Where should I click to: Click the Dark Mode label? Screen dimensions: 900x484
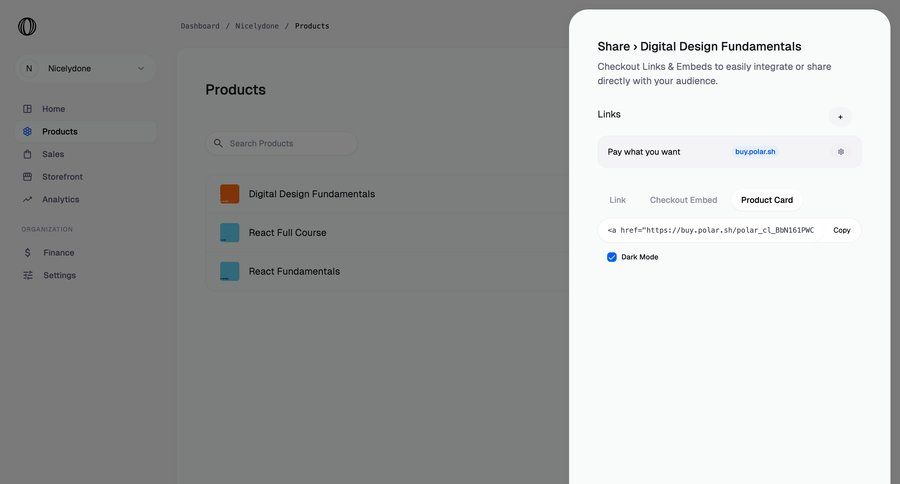point(639,257)
